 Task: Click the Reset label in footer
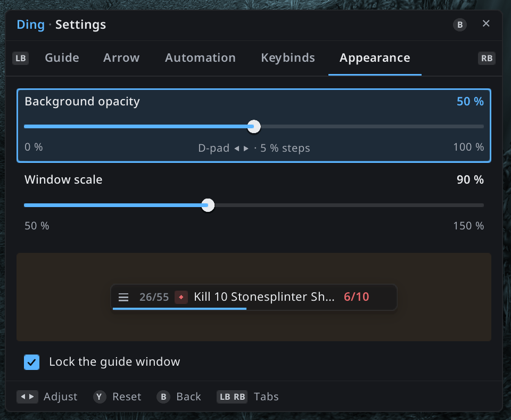point(127,397)
